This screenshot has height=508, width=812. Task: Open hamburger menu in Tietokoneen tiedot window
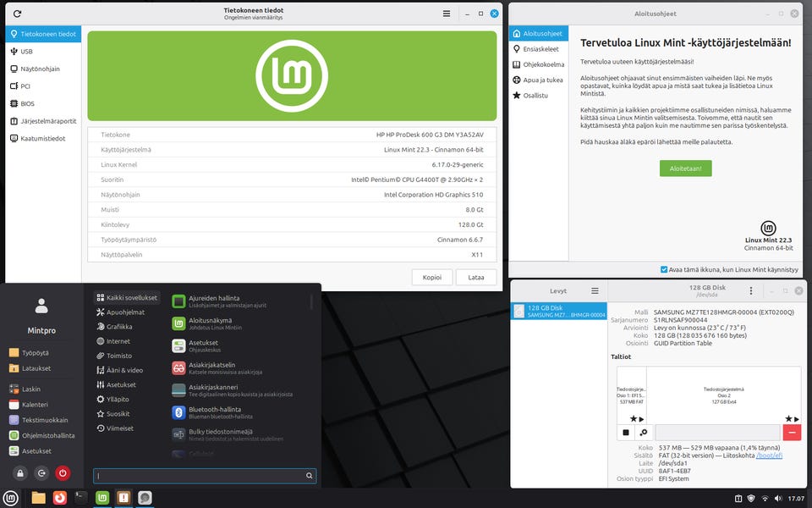[x=447, y=14]
